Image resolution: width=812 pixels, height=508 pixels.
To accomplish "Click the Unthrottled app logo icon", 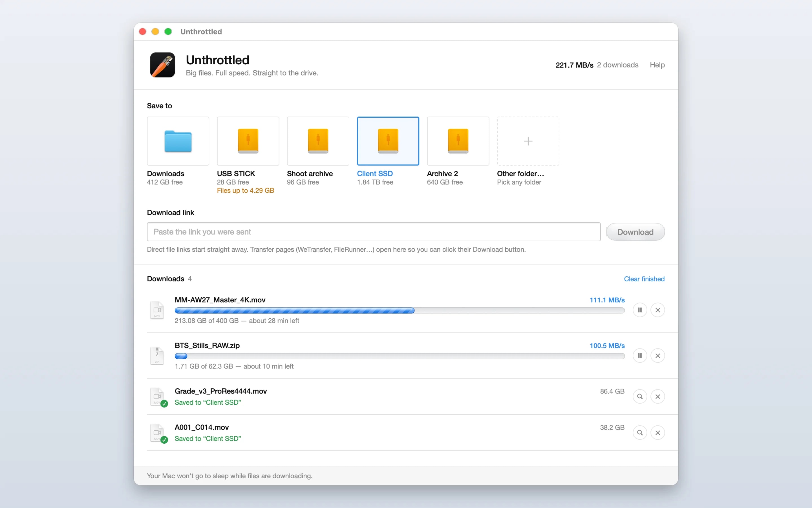I will coord(162,65).
